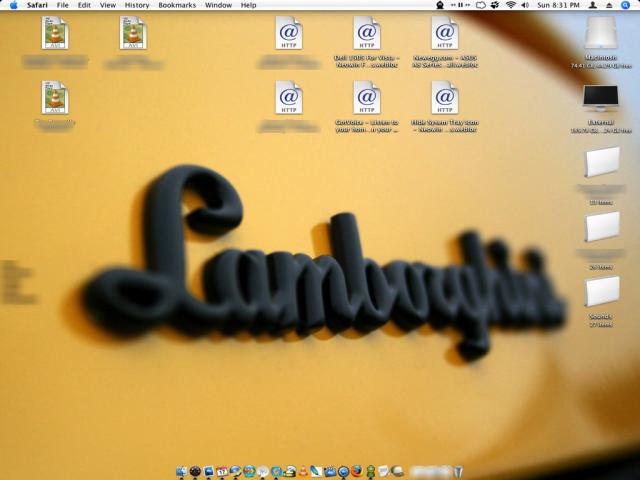Select the Macintosh hard drive icon
This screenshot has width=640, height=480.
pos(600,33)
